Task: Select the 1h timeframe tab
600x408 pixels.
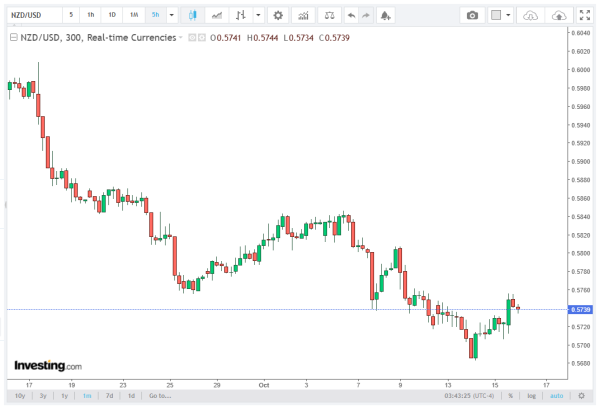Action: (x=90, y=16)
